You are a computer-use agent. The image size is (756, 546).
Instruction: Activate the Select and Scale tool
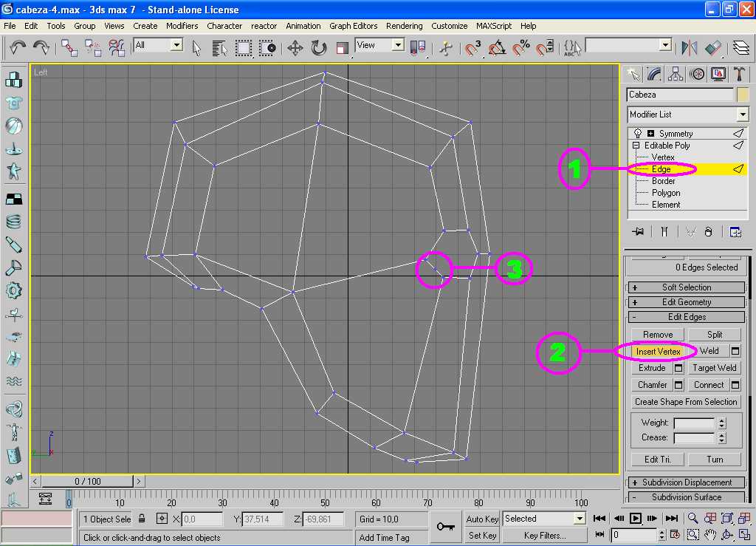343,48
